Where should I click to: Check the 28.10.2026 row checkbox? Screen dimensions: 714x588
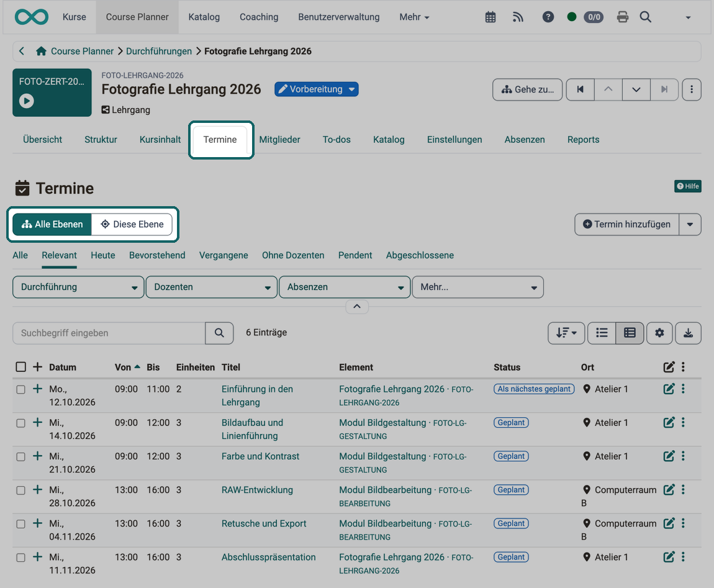click(21, 491)
